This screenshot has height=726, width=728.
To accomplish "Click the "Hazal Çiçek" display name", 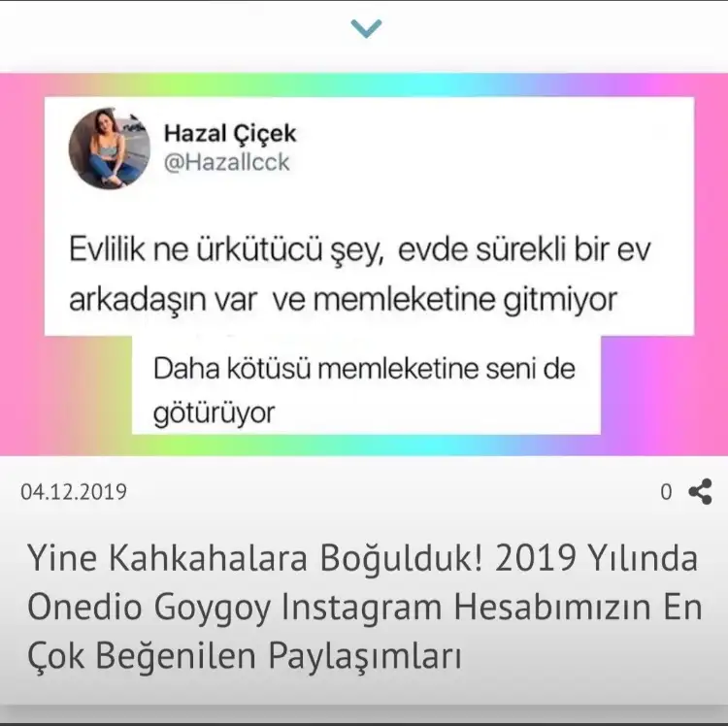I will [x=230, y=133].
